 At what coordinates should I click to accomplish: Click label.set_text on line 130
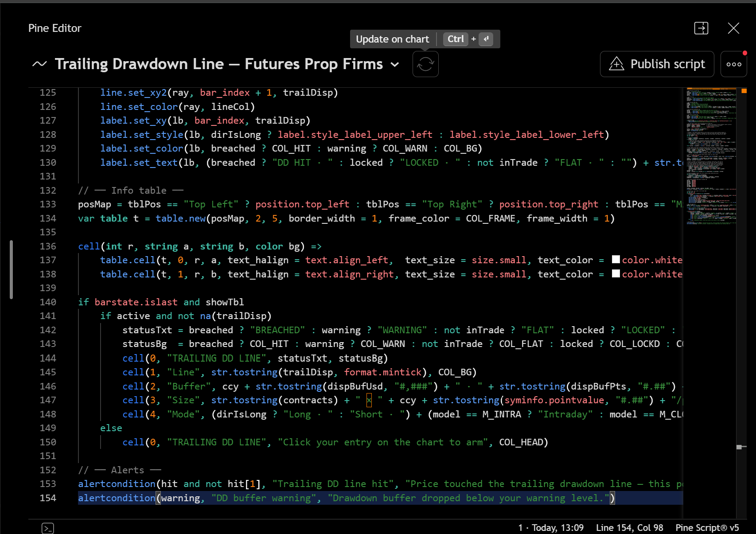click(x=139, y=163)
